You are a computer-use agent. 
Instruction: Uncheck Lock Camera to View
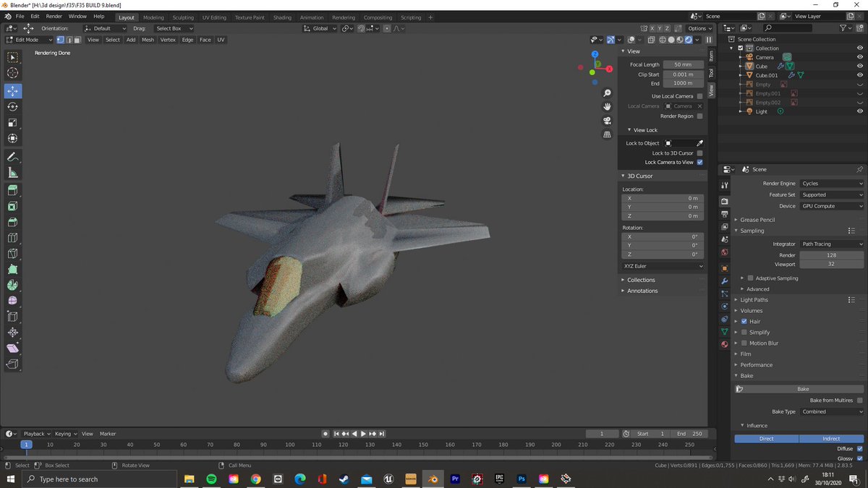pos(699,162)
